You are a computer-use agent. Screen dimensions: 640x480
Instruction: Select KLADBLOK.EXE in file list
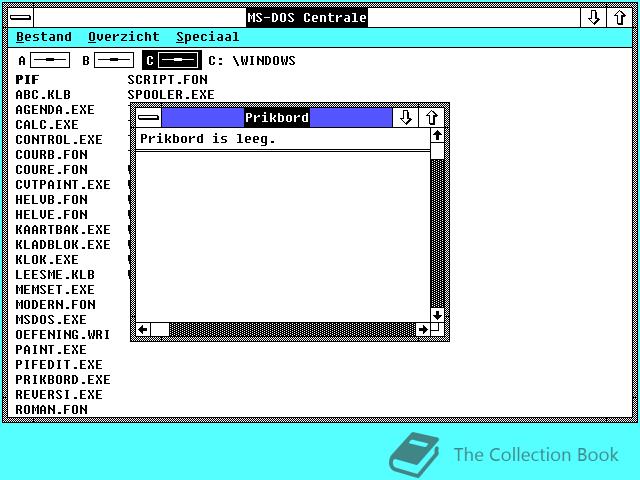click(x=63, y=244)
